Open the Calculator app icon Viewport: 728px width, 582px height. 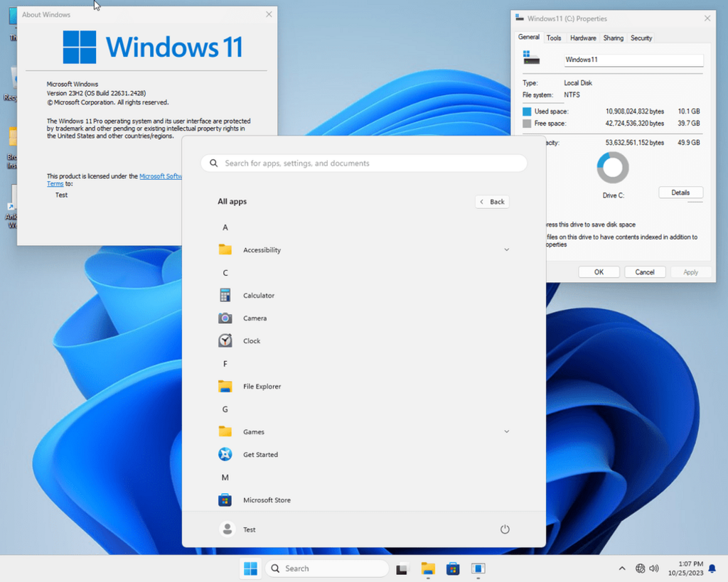225,295
